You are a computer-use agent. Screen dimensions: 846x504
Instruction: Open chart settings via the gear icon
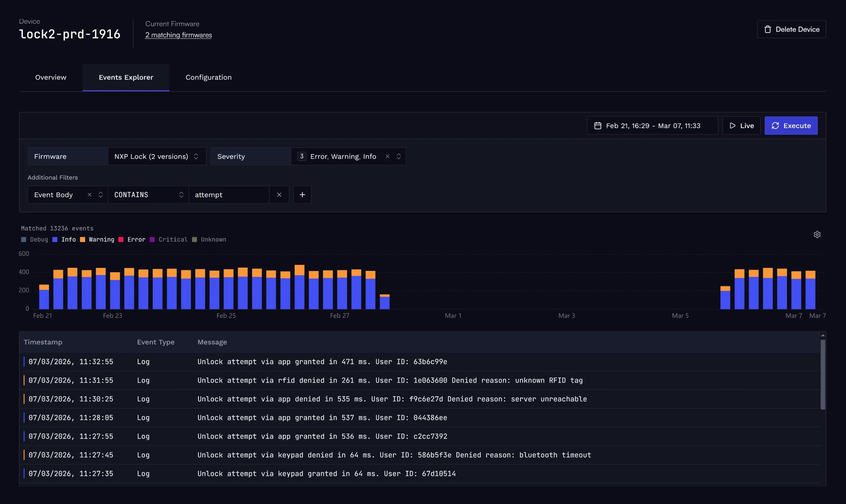(x=817, y=234)
